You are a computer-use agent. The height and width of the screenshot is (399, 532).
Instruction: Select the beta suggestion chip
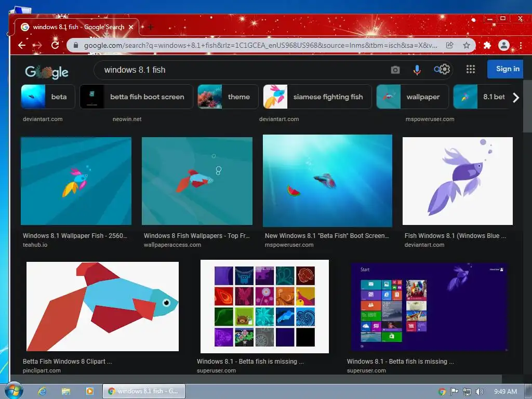coord(48,97)
